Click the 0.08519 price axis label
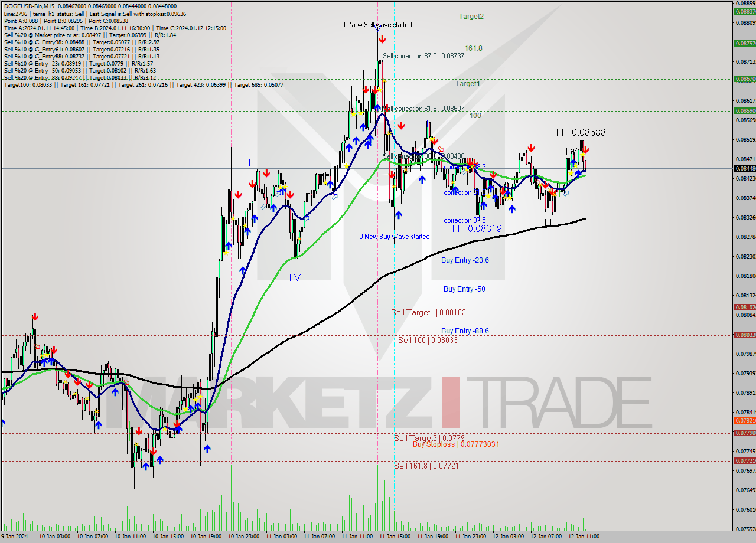 pyautogui.click(x=745, y=139)
